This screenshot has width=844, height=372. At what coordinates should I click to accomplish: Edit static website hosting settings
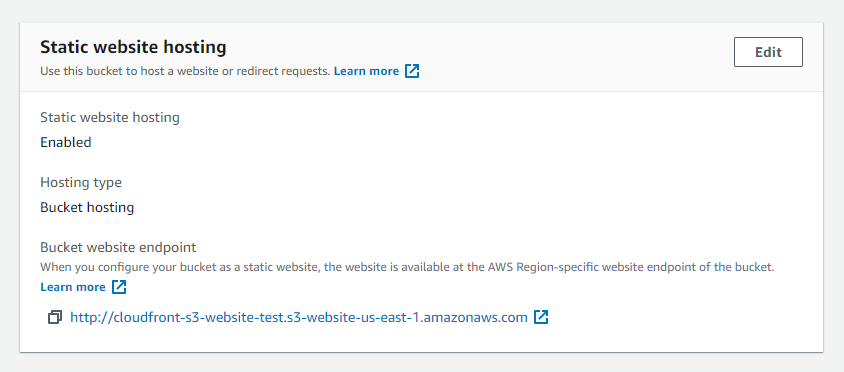[x=768, y=52]
